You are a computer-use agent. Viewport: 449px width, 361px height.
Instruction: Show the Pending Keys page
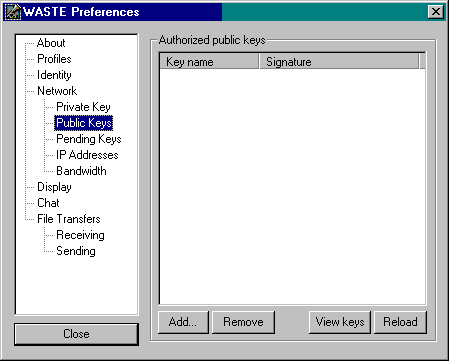tap(89, 139)
